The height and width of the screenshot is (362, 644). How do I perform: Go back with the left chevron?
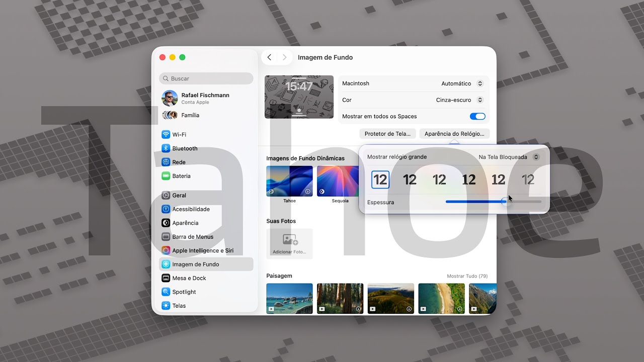coord(269,57)
